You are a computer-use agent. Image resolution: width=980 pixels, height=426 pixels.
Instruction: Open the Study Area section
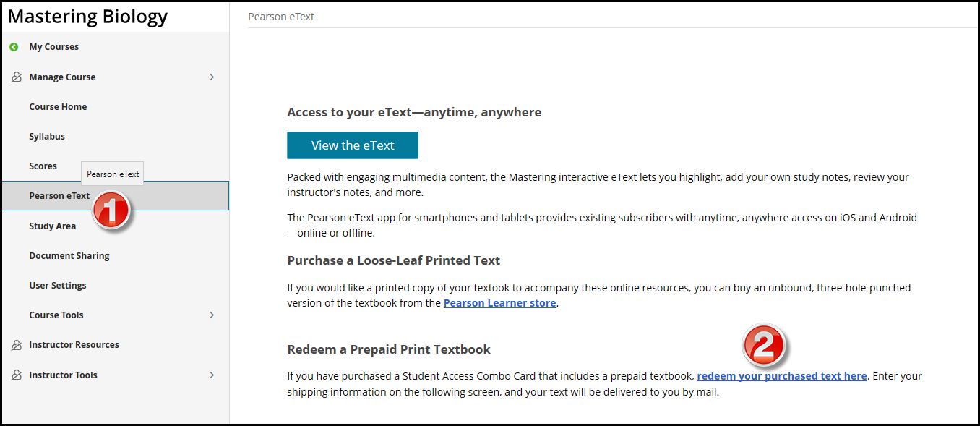[x=52, y=226]
